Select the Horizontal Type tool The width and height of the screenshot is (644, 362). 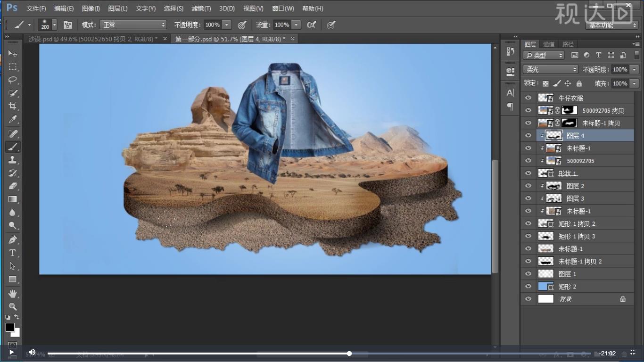(x=13, y=253)
